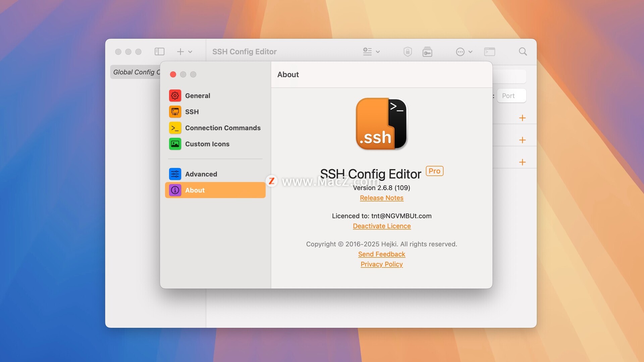The width and height of the screenshot is (644, 362).
Task: Select the About pane in sidebar
Action: click(215, 190)
